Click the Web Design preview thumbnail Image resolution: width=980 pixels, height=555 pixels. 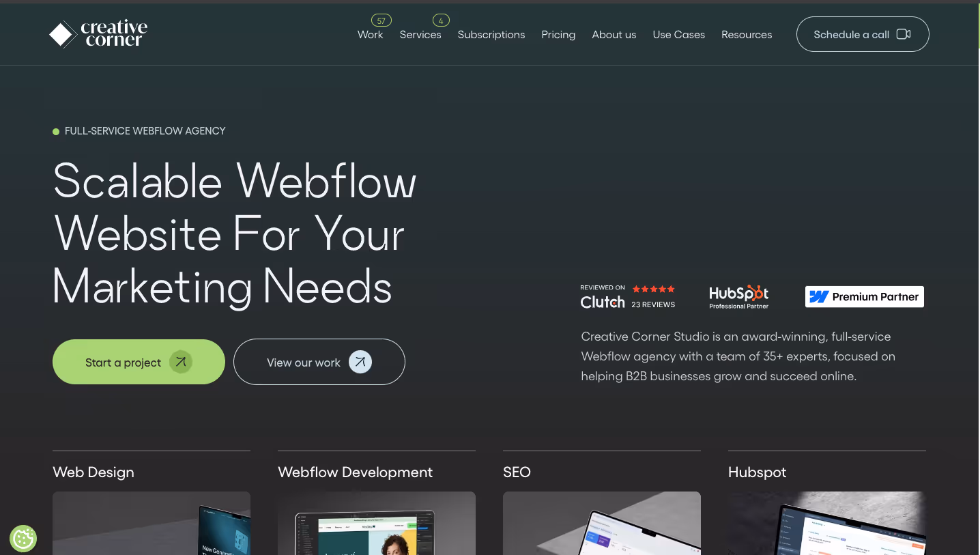152,523
